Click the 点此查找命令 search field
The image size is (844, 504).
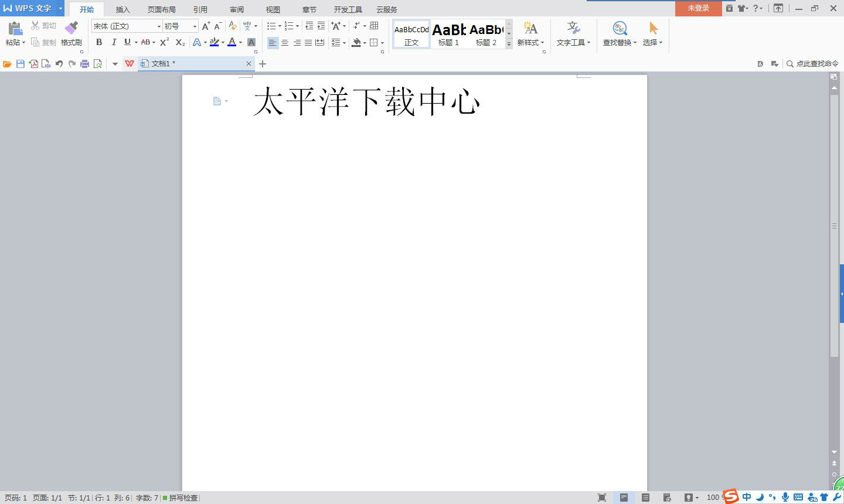pyautogui.click(x=816, y=64)
